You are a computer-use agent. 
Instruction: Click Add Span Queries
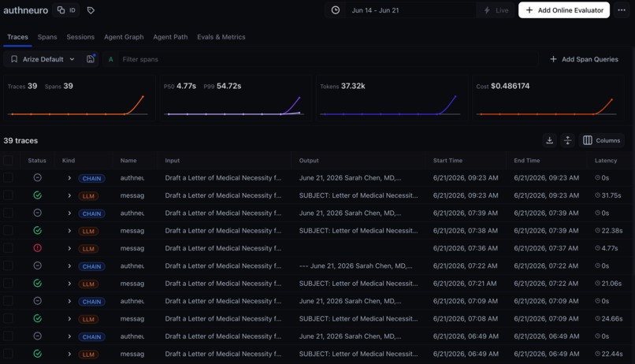pos(584,59)
